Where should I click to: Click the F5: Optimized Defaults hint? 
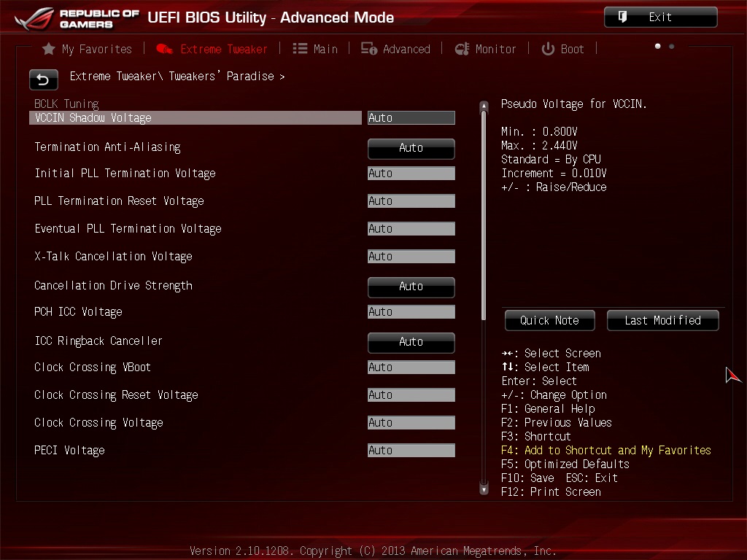pyautogui.click(x=565, y=464)
